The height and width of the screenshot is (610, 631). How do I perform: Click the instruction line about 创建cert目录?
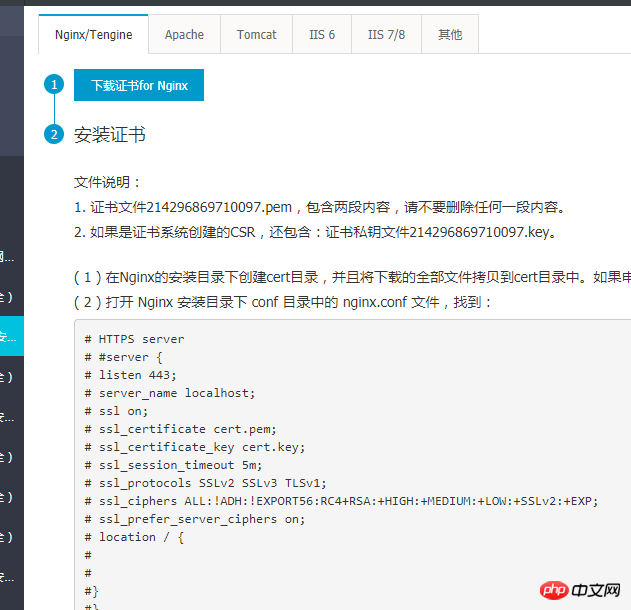pos(352,277)
